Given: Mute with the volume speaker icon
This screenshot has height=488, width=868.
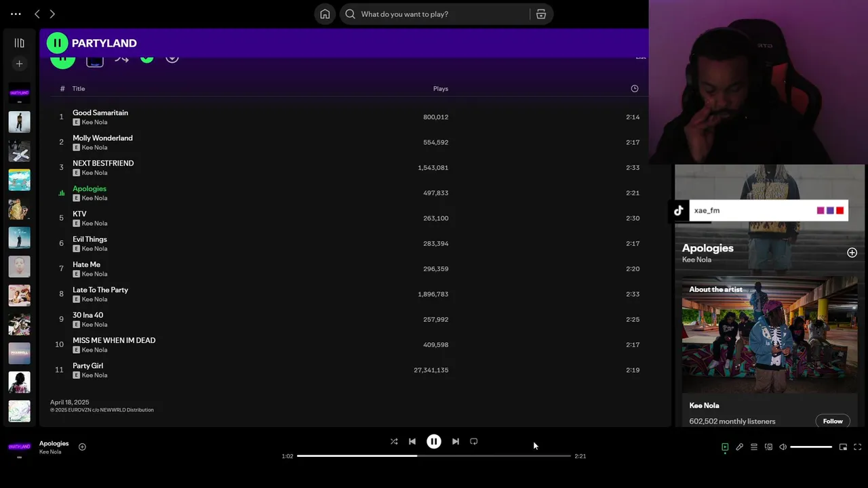Looking at the screenshot, I should pos(783,447).
